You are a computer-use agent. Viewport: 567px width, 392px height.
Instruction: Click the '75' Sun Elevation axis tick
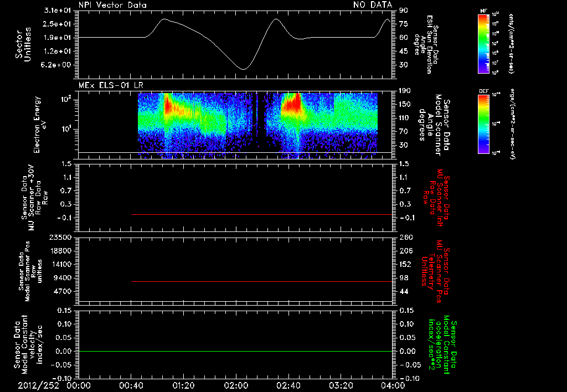[404, 24]
